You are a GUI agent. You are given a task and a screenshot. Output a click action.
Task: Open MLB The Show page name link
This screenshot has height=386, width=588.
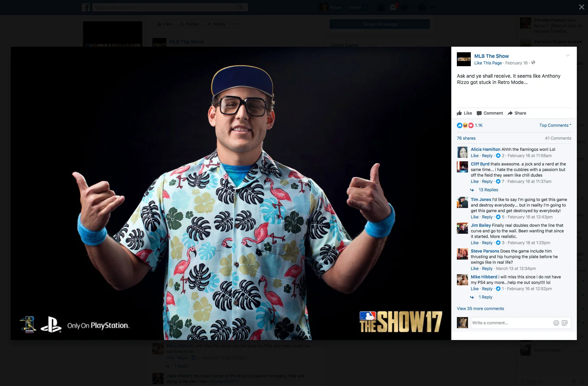point(491,56)
